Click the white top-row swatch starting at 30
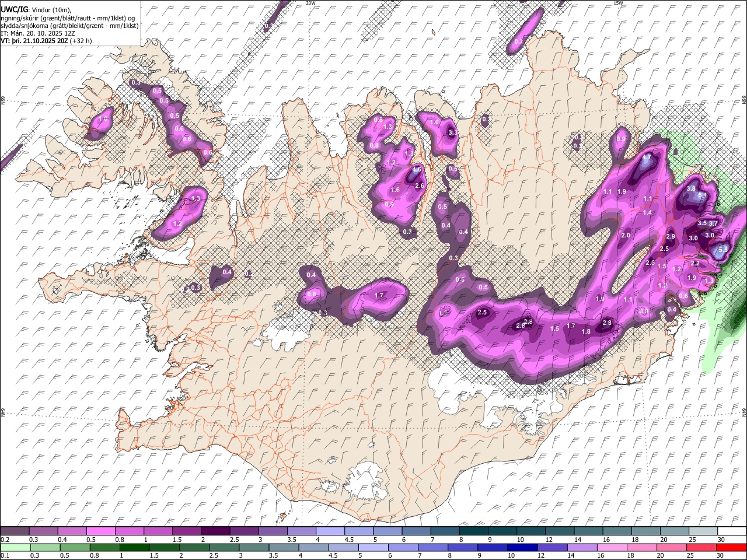 (731, 531)
